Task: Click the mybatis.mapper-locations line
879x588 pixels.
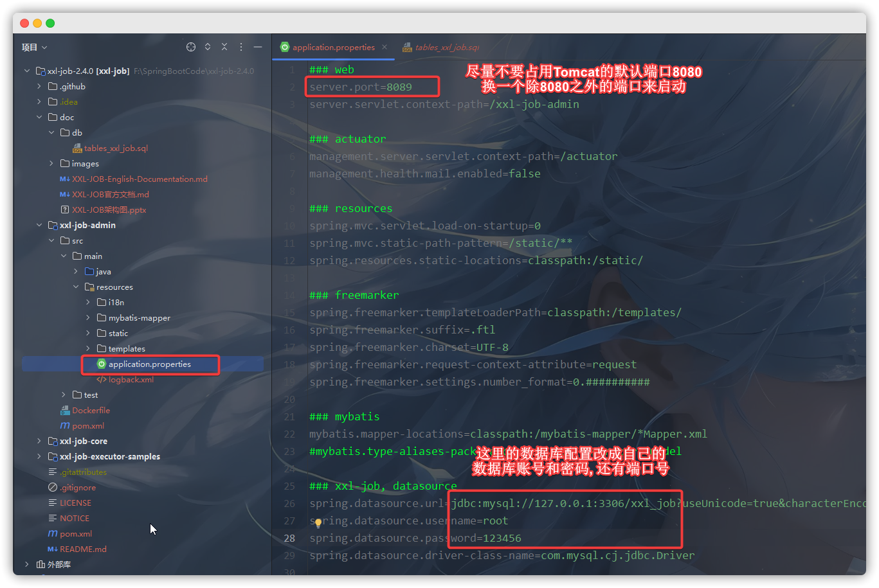Action: (509, 434)
